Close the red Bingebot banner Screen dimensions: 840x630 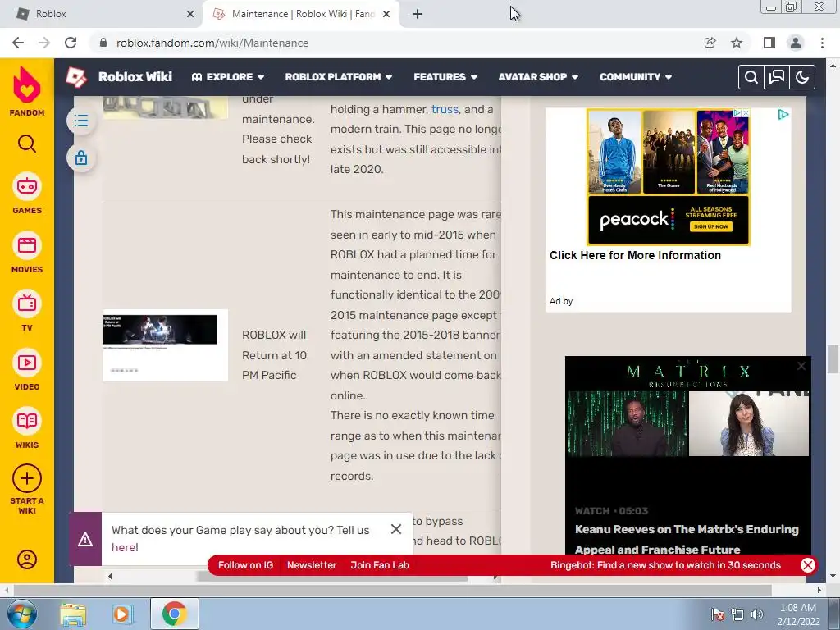click(x=808, y=565)
